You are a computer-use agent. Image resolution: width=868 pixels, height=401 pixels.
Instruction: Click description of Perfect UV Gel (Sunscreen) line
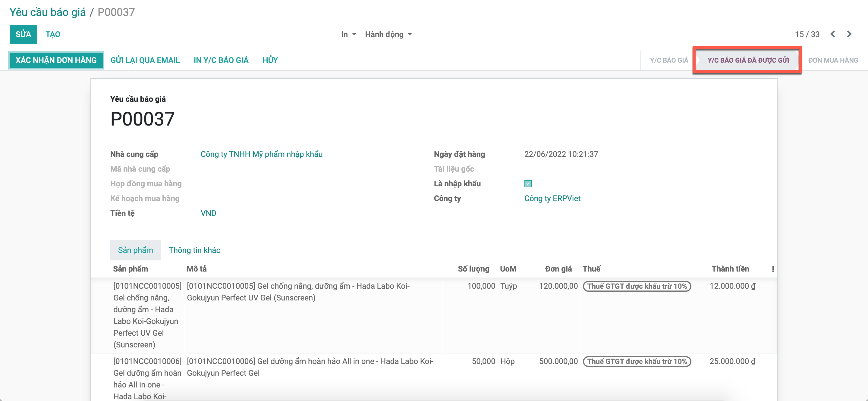(298, 292)
